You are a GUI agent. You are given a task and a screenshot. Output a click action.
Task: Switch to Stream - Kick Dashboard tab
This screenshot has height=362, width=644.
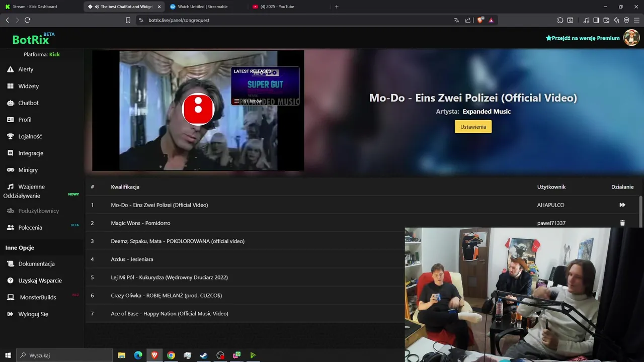(41, 7)
